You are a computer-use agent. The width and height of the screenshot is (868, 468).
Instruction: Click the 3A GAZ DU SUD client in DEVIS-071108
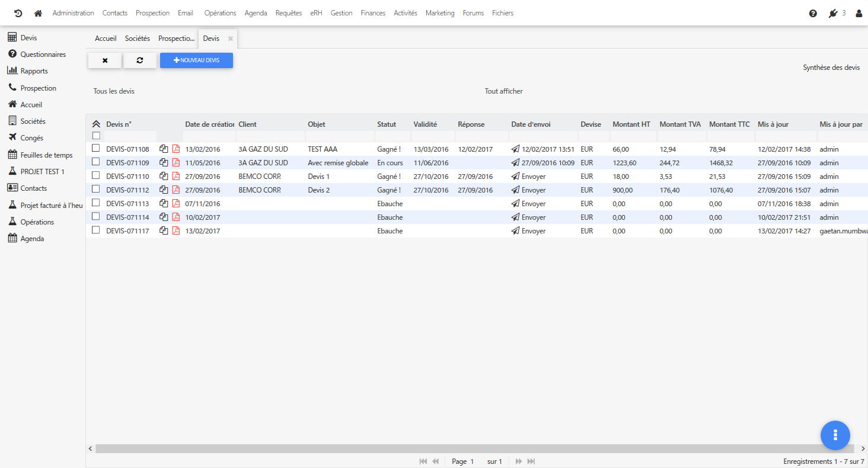[x=263, y=149]
